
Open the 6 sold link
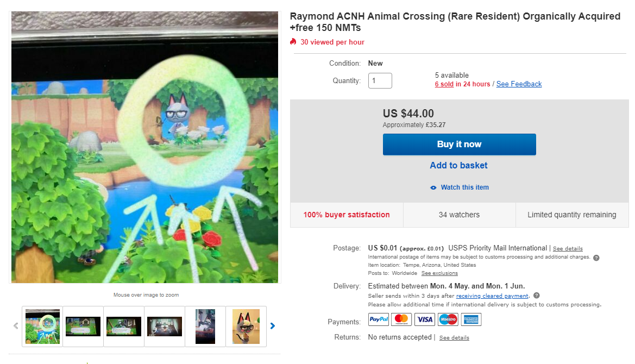click(x=444, y=84)
